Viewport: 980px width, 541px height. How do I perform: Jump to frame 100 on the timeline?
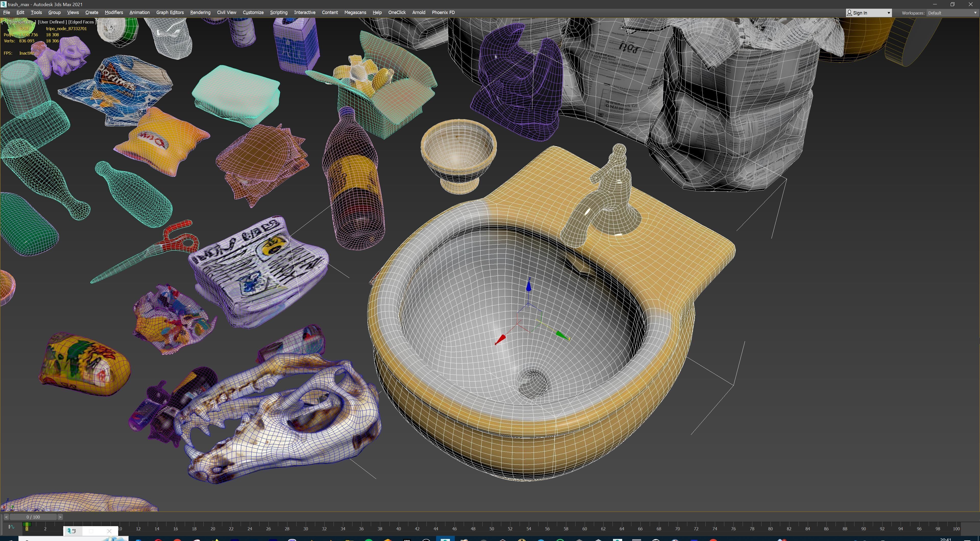(x=956, y=529)
